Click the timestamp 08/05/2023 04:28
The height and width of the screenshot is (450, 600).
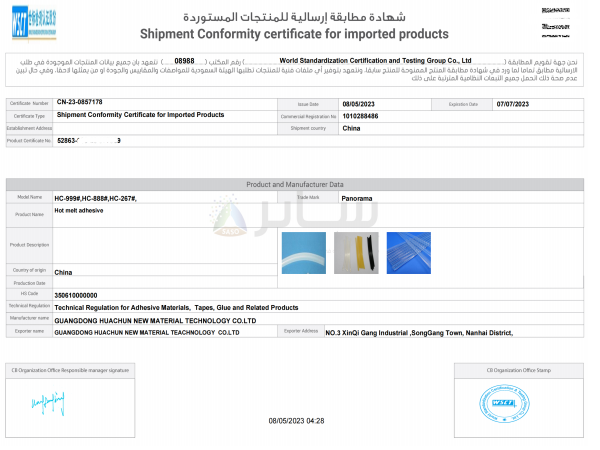coord(296,421)
